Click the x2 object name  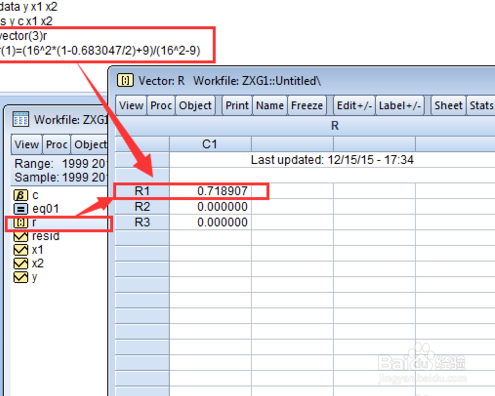click(38, 264)
